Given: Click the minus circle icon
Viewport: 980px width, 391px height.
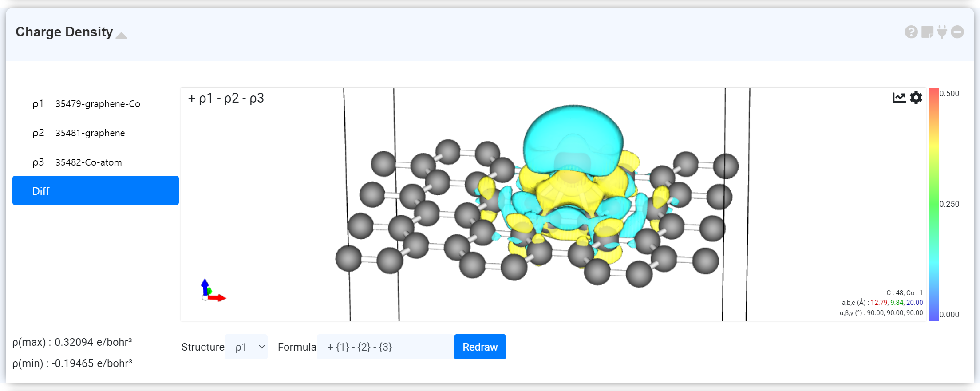Looking at the screenshot, I should (x=957, y=32).
